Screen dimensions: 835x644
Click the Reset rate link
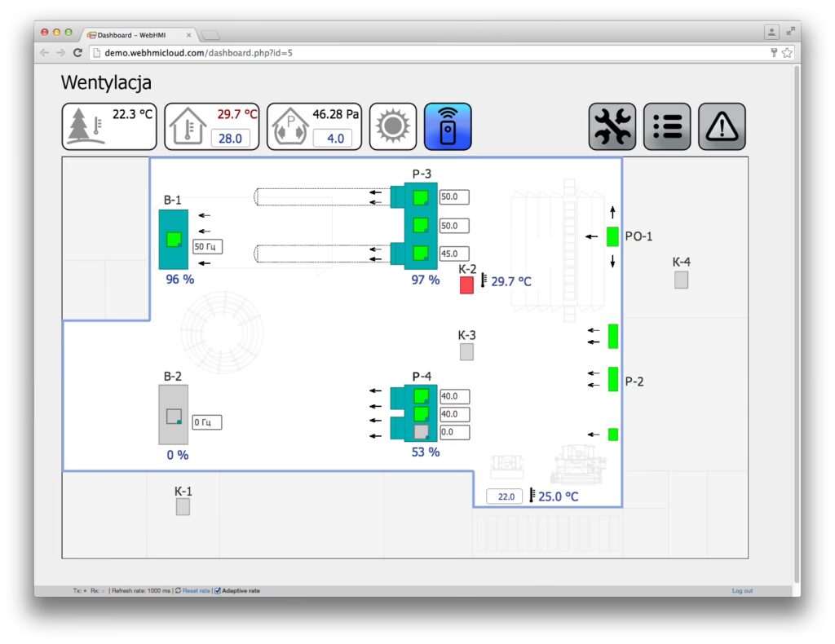[x=196, y=590]
